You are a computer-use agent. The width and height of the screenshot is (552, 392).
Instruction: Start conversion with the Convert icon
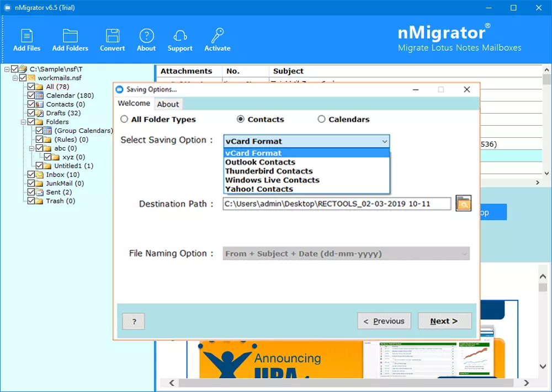[112, 36]
